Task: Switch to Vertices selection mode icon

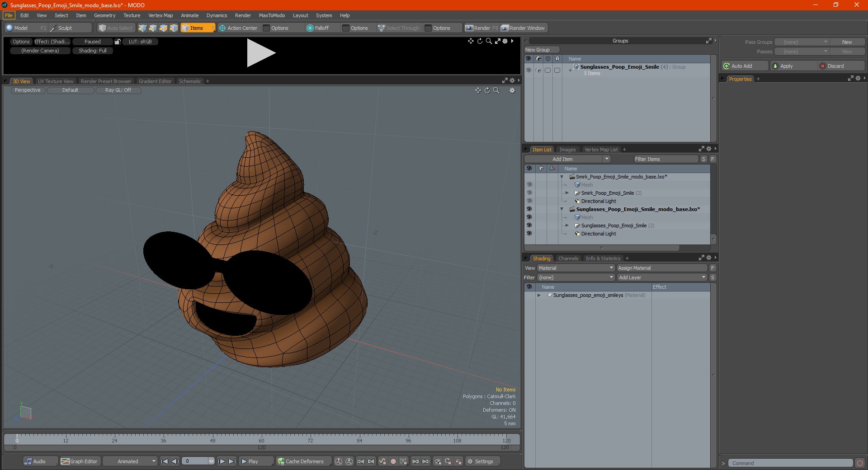Action: point(142,28)
